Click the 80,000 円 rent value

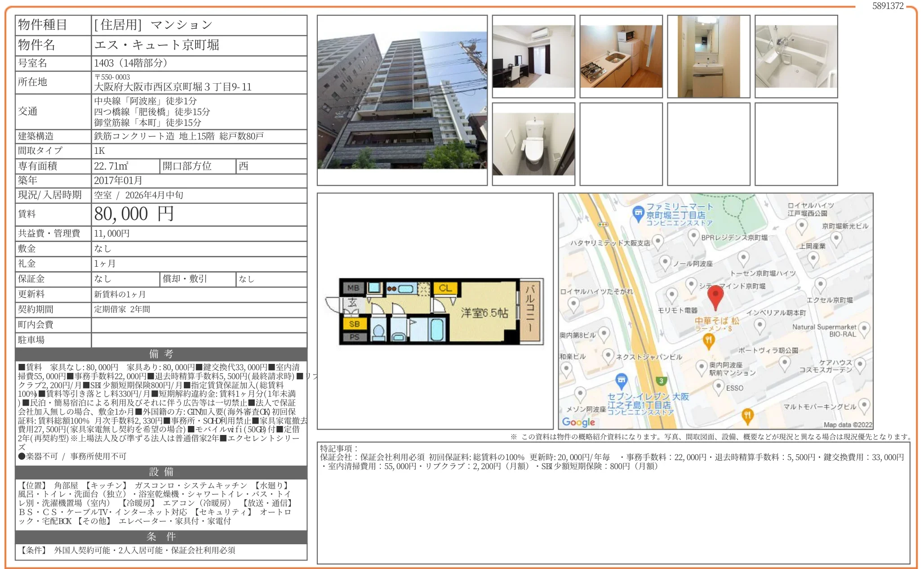tap(133, 214)
